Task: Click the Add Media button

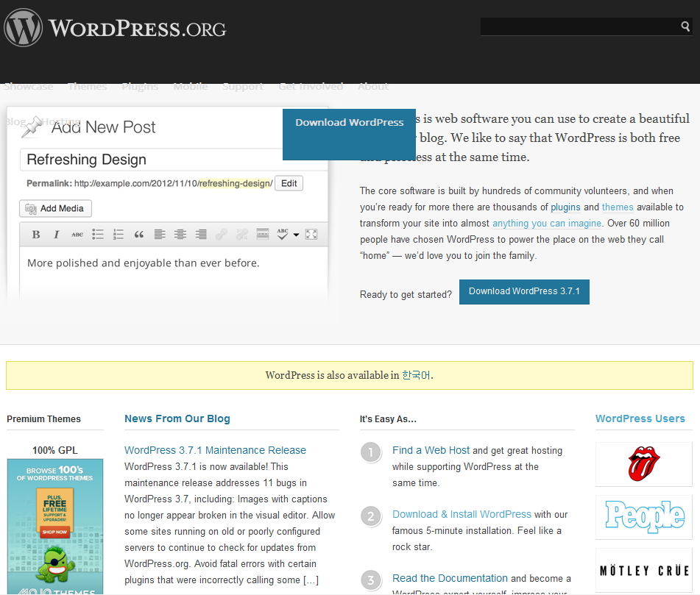Action: [x=55, y=208]
